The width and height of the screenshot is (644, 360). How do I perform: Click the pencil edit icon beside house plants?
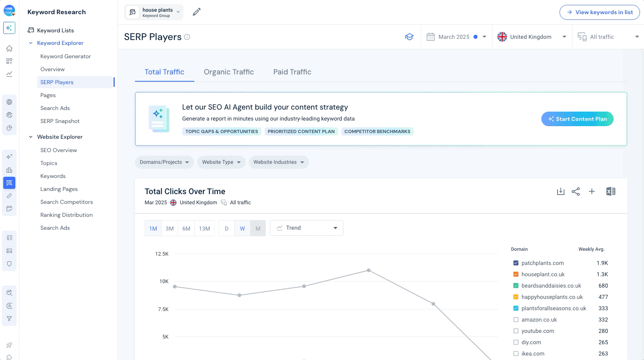196,12
